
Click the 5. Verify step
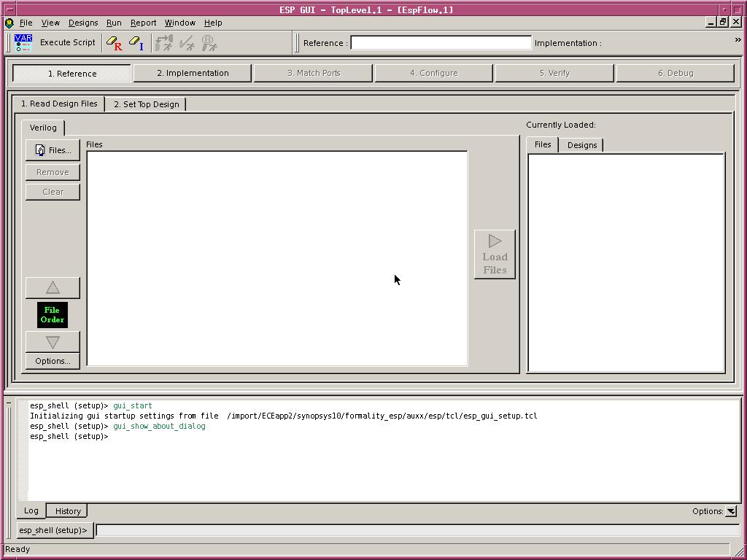[x=554, y=73]
